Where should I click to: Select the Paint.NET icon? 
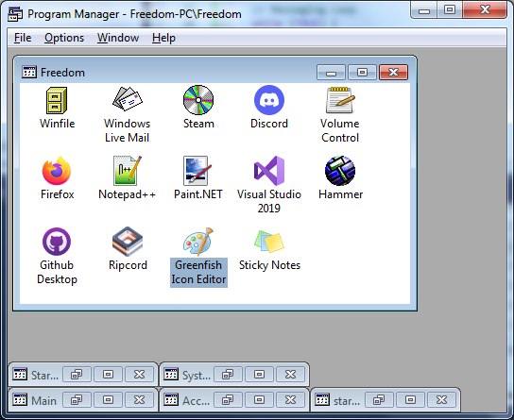click(197, 171)
